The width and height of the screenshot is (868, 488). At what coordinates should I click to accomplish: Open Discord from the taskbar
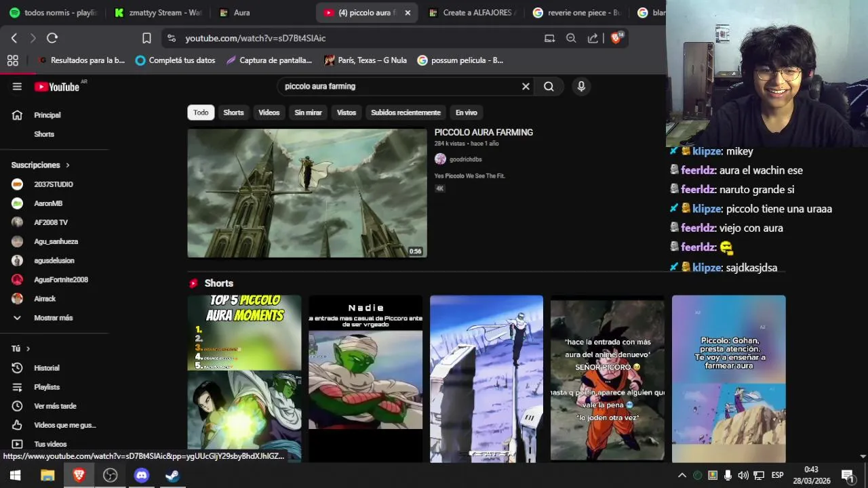(x=141, y=475)
